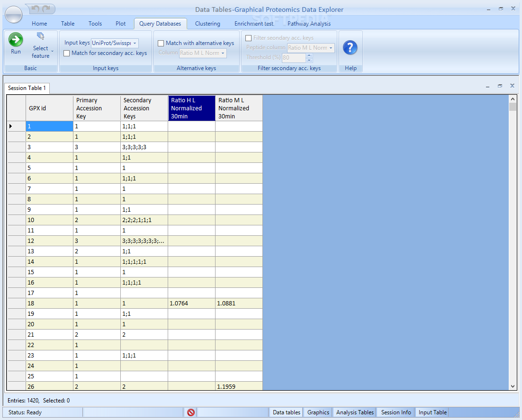Image resolution: width=522 pixels, height=420 pixels.
Task: Open the Home ribbon tab
Action: 39,24
